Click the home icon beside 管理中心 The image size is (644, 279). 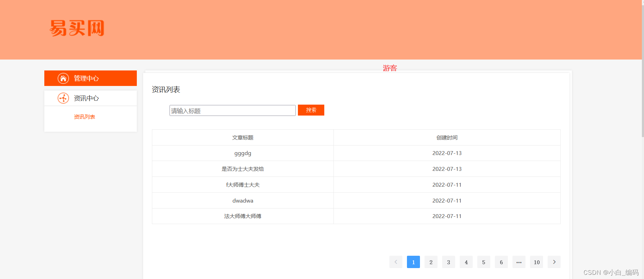pyautogui.click(x=63, y=78)
